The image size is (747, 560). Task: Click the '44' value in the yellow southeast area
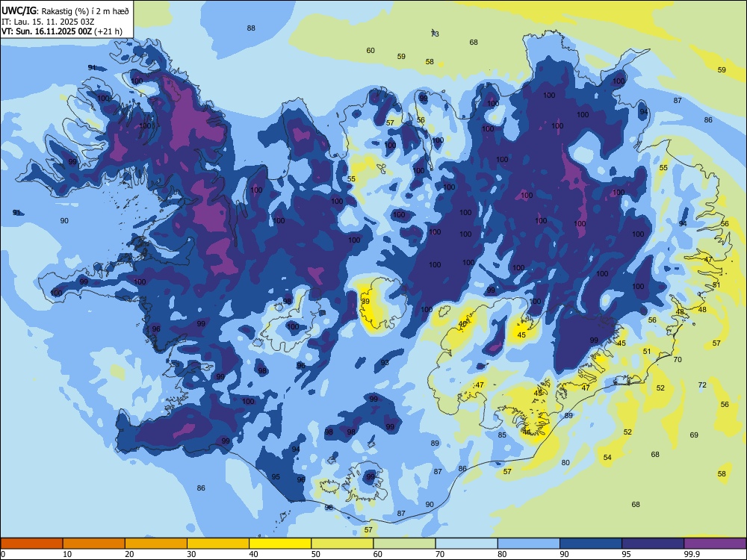[527, 432]
